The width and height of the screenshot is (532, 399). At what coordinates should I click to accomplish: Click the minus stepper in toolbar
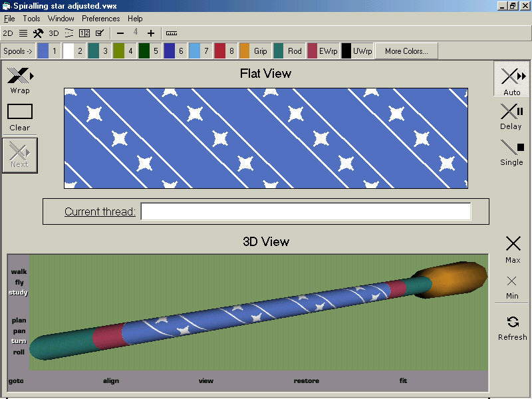(120, 33)
